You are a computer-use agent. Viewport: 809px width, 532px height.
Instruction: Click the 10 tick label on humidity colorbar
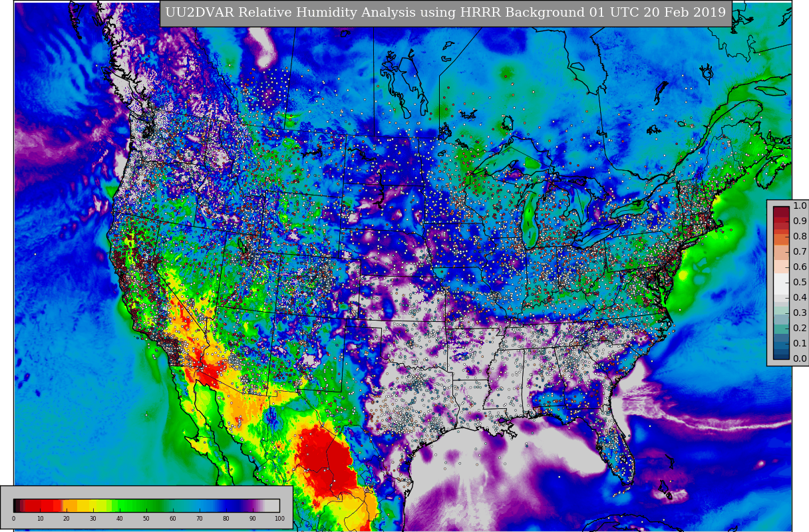coord(40,519)
